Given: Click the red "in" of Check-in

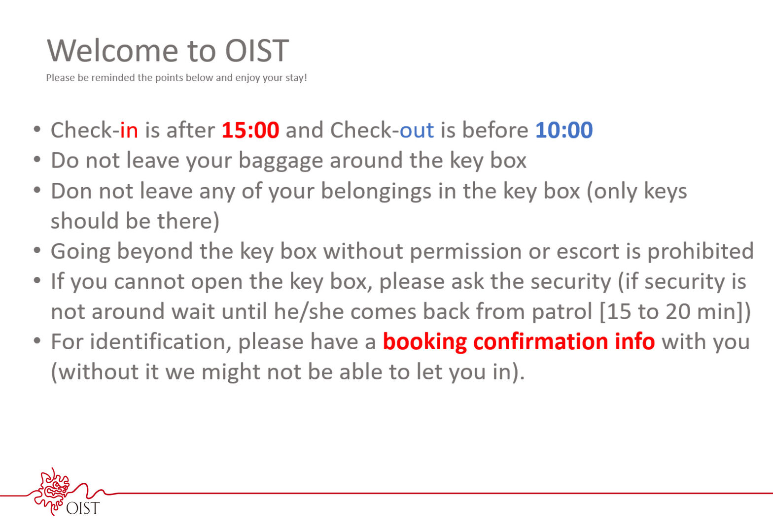Looking at the screenshot, I should coord(129,130).
